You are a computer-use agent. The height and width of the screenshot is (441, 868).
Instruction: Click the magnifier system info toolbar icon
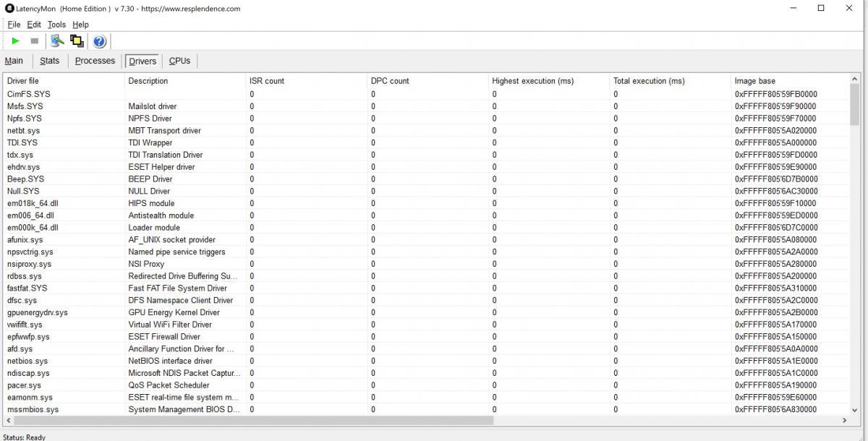(57, 41)
